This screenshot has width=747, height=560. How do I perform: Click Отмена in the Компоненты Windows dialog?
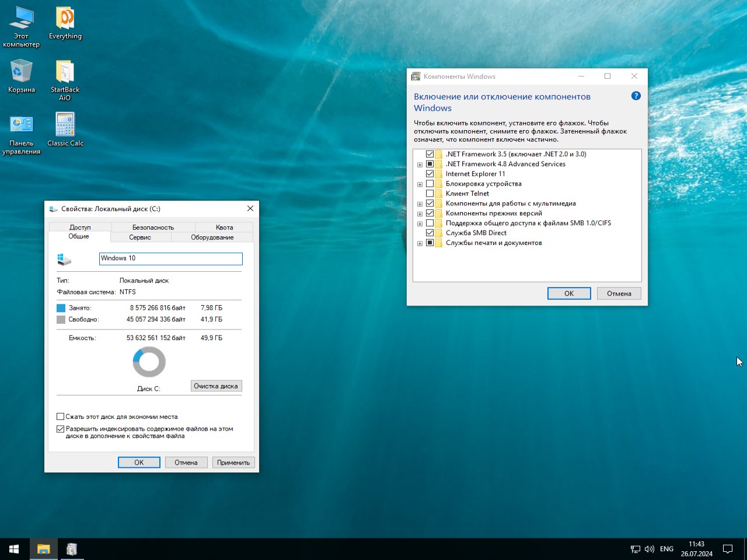coord(619,293)
